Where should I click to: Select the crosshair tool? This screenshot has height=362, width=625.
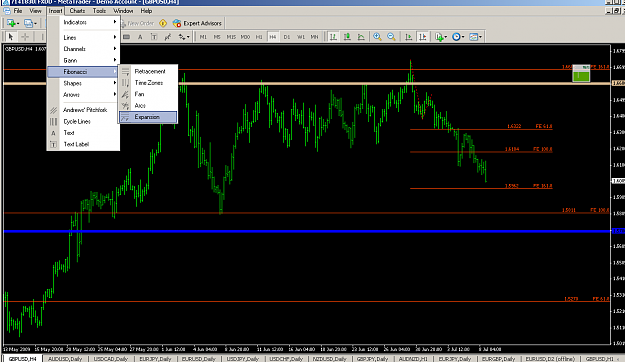25,37
